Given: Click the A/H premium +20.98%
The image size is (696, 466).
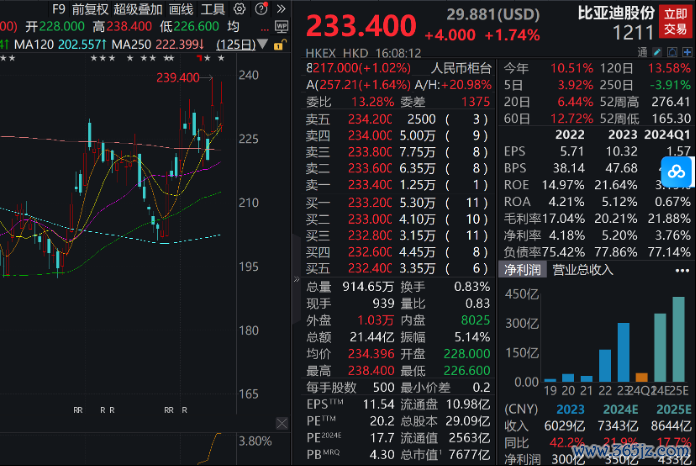Looking at the screenshot, I should (466, 85).
